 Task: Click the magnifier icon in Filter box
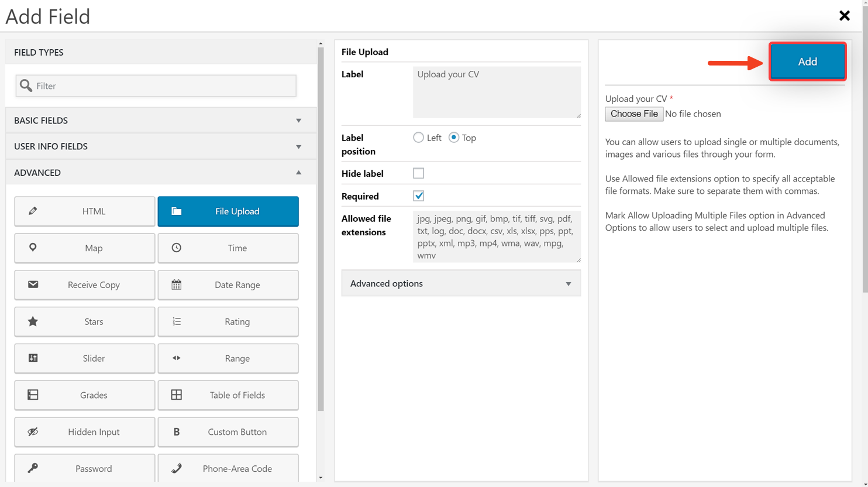pyautogui.click(x=26, y=85)
